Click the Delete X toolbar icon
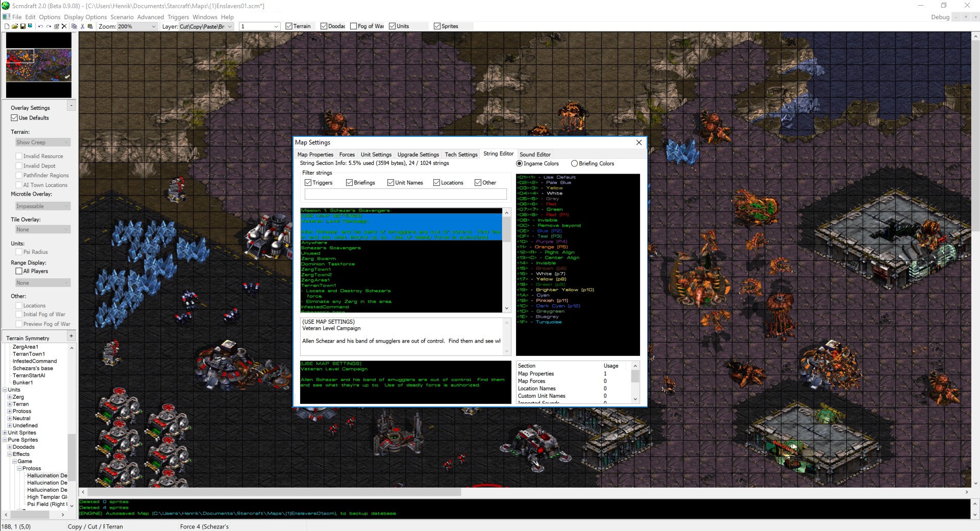The image size is (980, 531). pyautogui.click(x=64, y=26)
